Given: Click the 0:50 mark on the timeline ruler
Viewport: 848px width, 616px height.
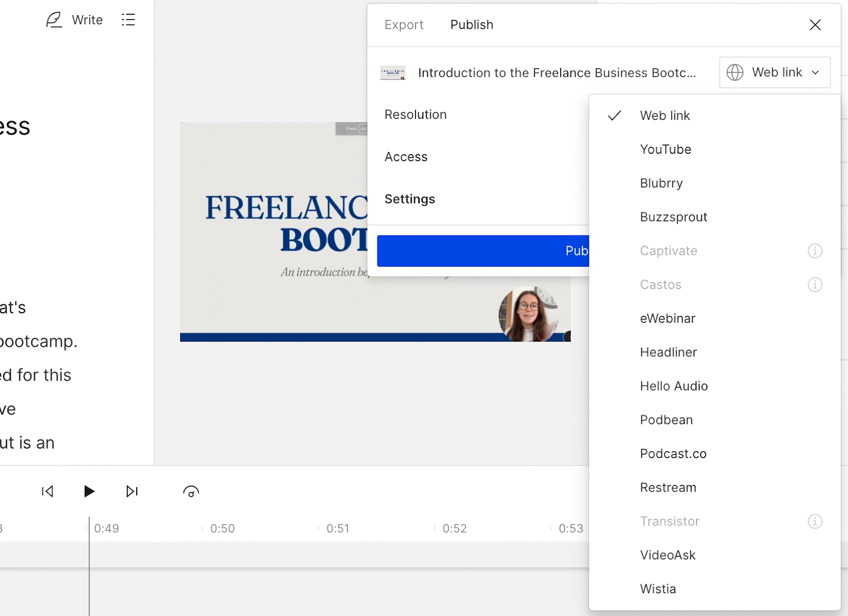Looking at the screenshot, I should 222,529.
